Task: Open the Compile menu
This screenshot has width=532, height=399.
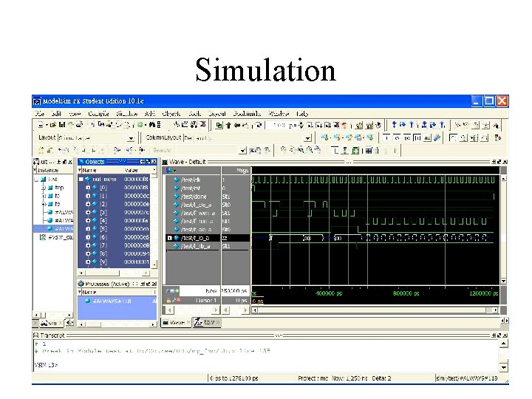Action: click(x=98, y=114)
